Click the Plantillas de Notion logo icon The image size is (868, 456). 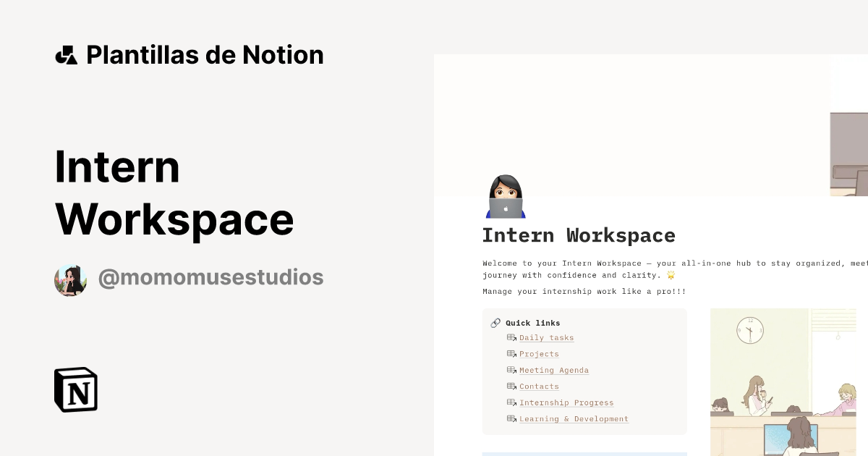(66, 54)
